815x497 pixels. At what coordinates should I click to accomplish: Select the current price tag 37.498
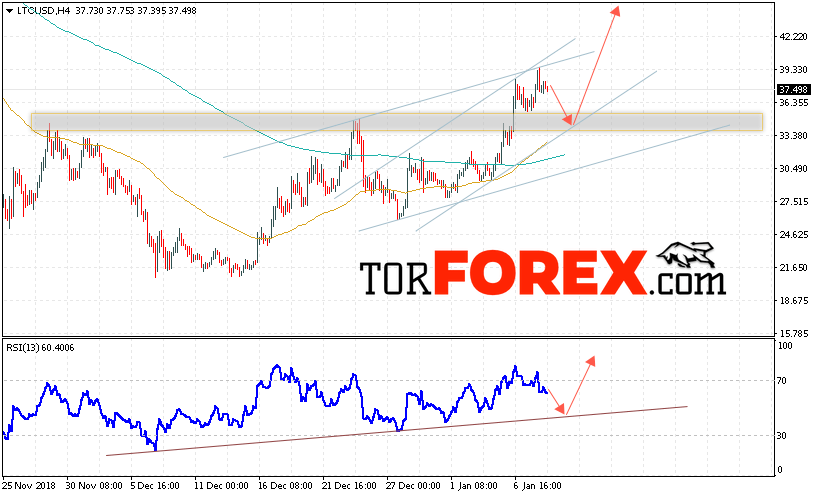[x=793, y=90]
